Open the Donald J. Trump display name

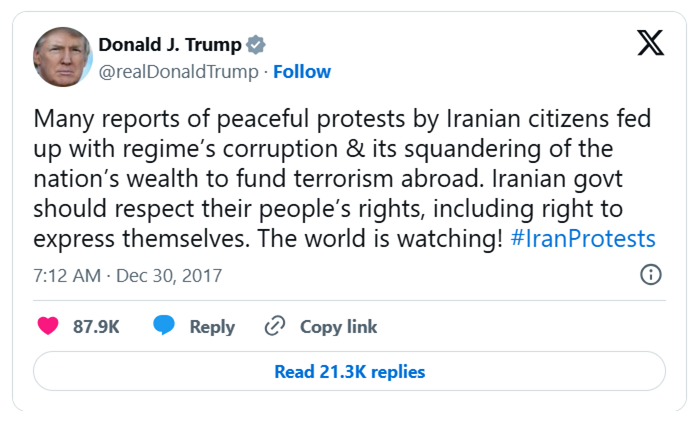(x=169, y=45)
